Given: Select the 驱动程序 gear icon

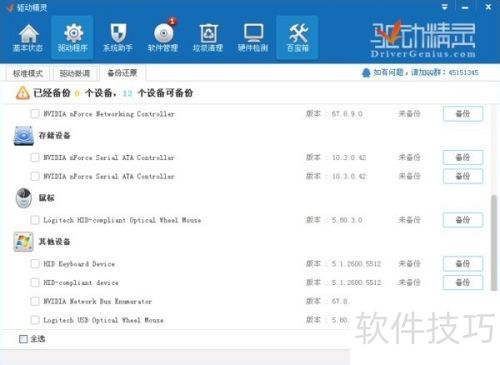Looking at the screenshot, I should [73, 38].
